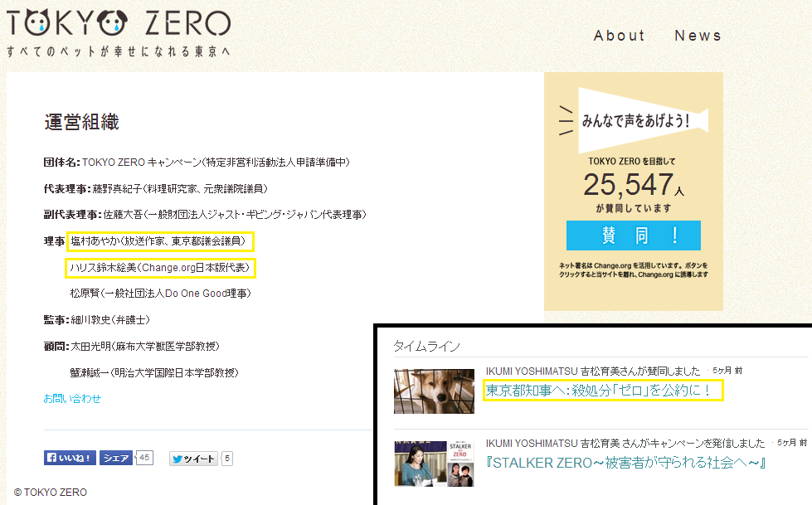Click the Facebook シェア button
This screenshot has width=812, height=505.
pos(116,458)
